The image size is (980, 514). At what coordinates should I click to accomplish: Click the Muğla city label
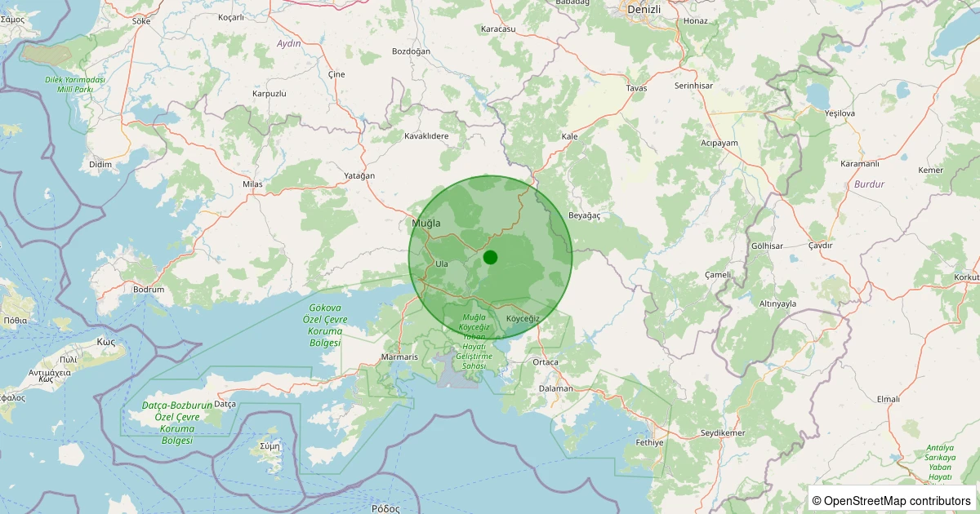click(x=427, y=222)
